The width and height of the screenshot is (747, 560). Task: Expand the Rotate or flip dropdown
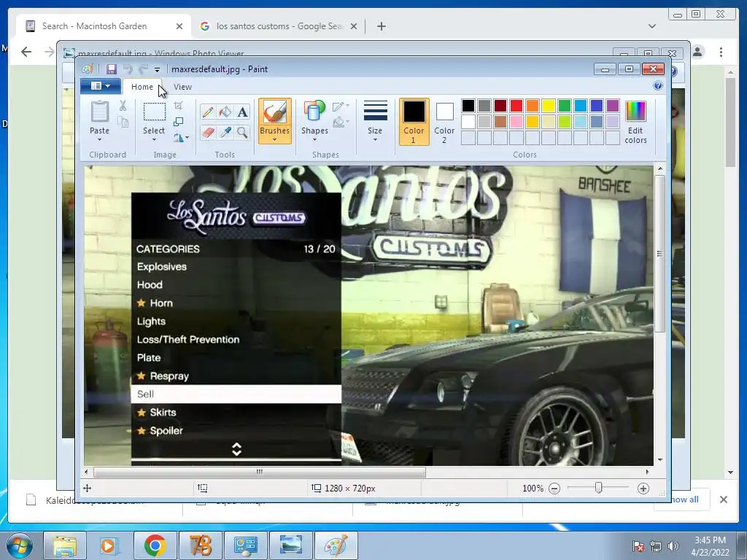pyautogui.click(x=181, y=138)
